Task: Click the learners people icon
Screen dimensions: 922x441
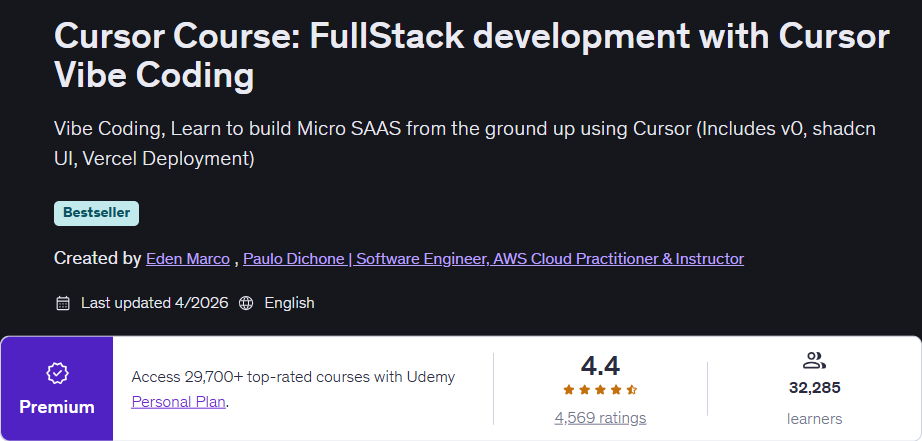Action: [814, 361]
